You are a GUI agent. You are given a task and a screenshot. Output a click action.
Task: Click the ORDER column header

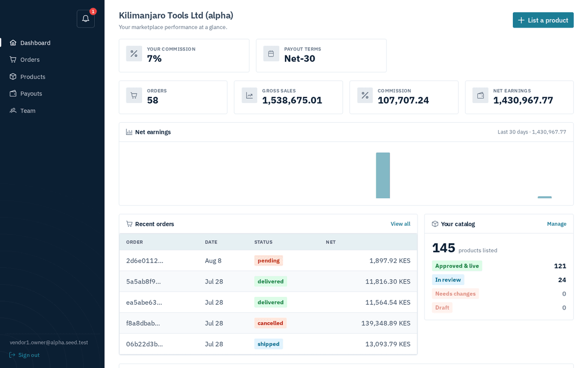[135, 242]
